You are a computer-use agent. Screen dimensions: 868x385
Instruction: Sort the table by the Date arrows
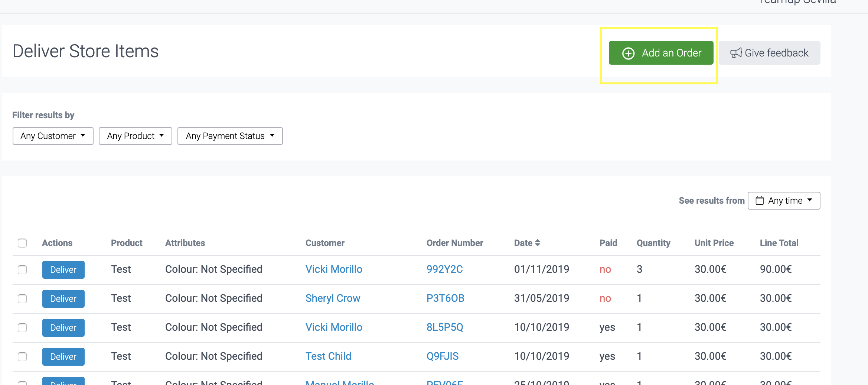[537, 243]
